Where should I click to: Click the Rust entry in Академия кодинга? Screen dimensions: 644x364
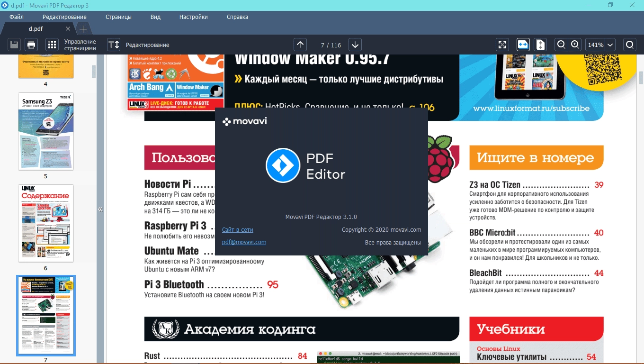[x=152, y=356]
